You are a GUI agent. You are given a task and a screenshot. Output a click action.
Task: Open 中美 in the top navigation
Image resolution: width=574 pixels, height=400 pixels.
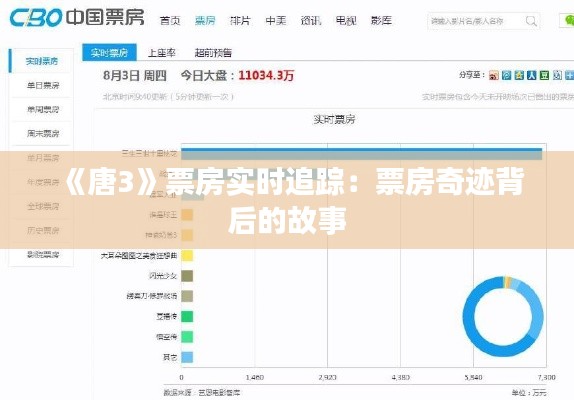[276, 20]
